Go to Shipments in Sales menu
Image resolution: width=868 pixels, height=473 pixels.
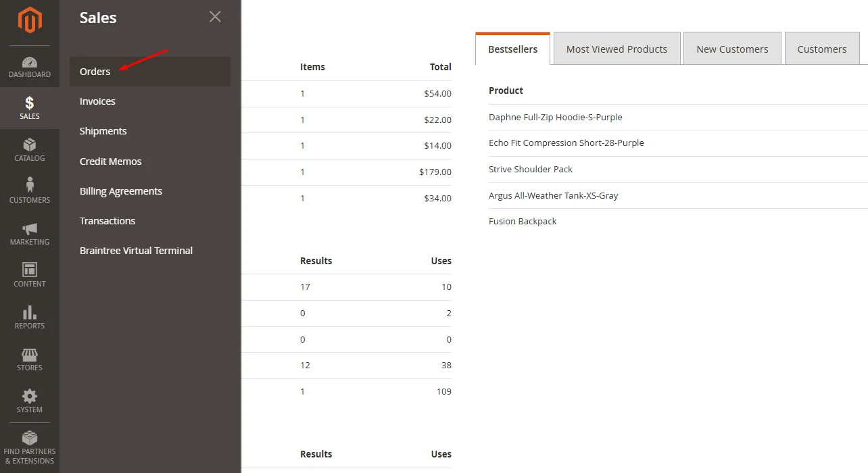[x=103, y=131]
